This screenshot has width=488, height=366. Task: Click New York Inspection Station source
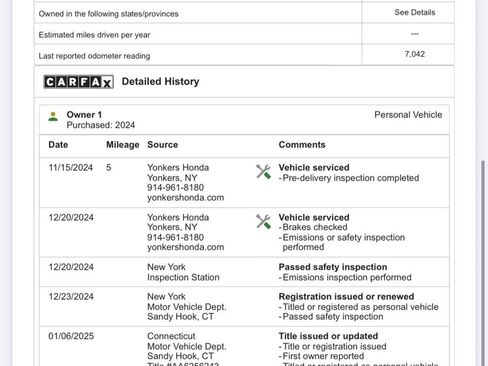[x=183, y=272]
